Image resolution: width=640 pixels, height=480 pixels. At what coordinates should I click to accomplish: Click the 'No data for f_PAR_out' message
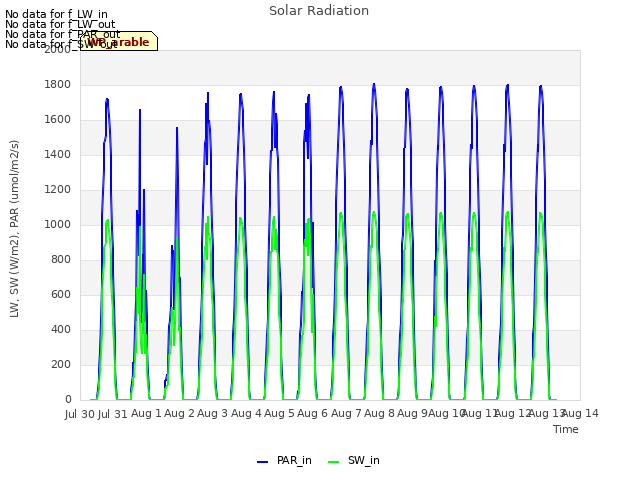(x=63, y=34)
